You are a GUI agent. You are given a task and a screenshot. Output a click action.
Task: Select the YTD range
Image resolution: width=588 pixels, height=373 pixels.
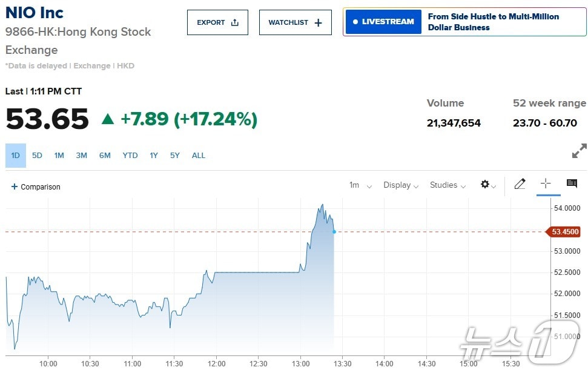130,156
